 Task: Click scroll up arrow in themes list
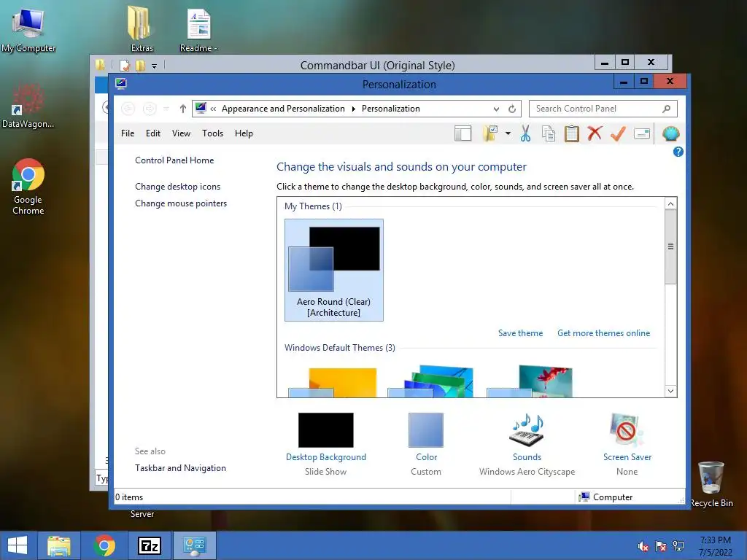[671, 204]
